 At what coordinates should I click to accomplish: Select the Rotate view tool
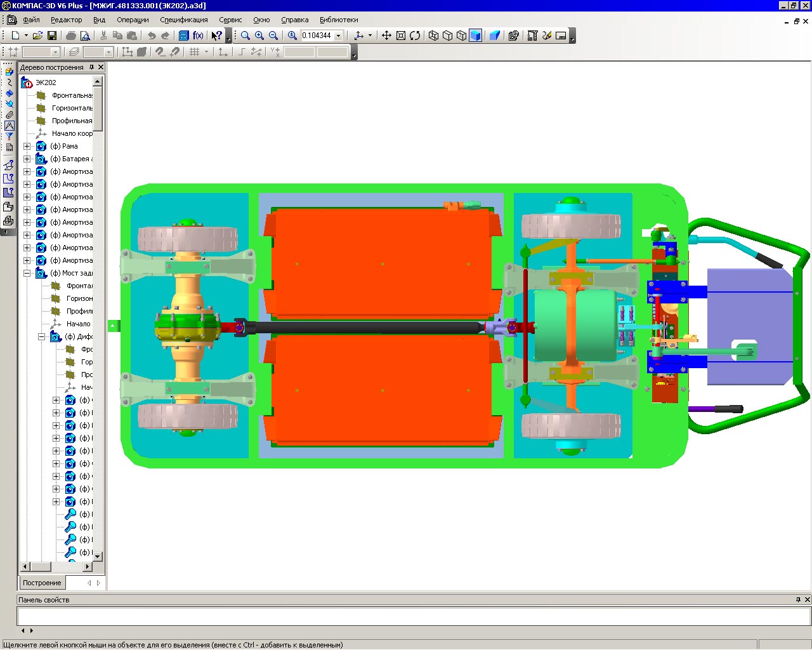click(x=415, y=36)
